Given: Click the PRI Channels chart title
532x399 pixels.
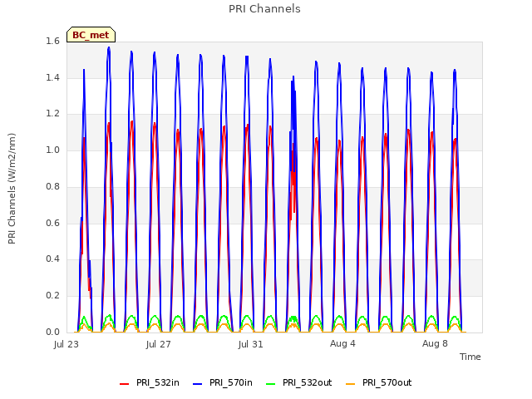Looking at the screenshot, I should click(264, 9).
